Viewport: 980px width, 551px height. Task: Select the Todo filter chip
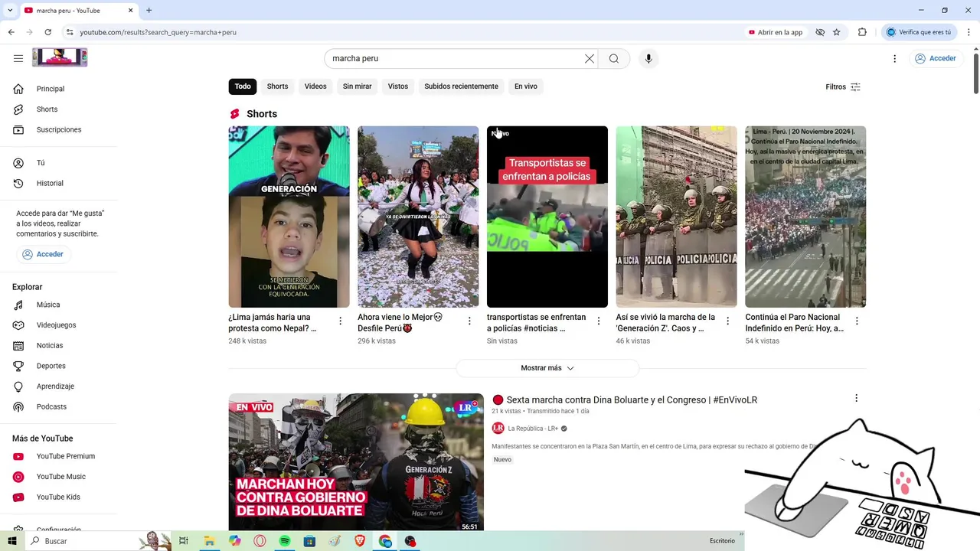coord(243,86)
